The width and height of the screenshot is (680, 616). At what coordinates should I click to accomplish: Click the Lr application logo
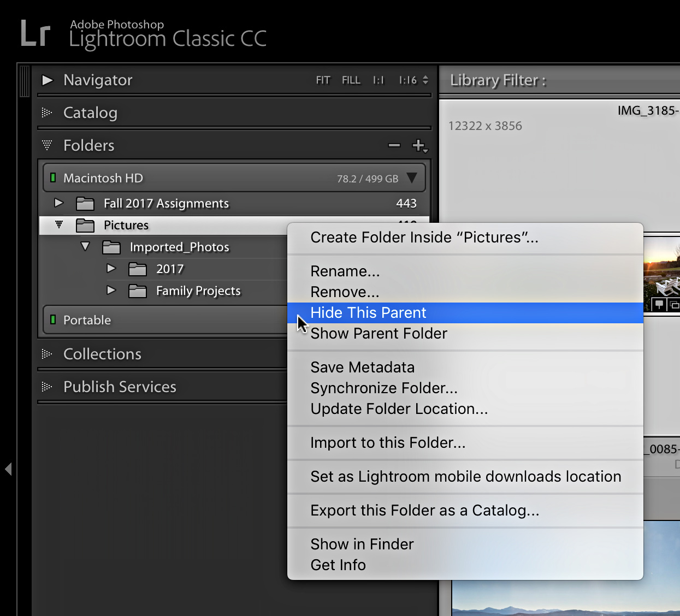click(x=35, y=33)
